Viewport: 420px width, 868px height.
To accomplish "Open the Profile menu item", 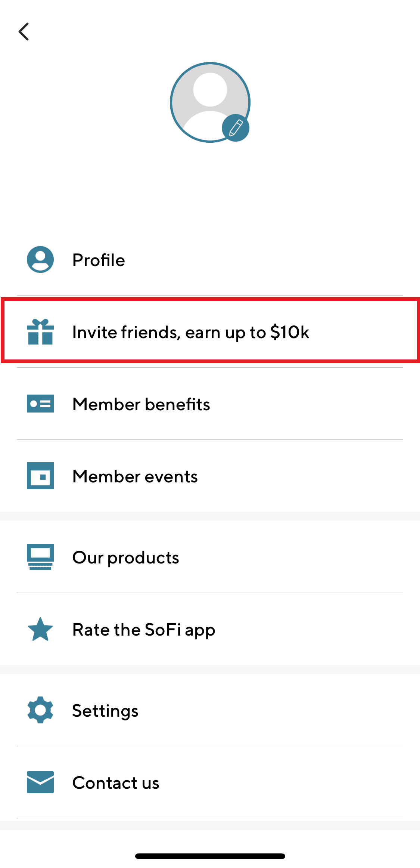I will [99, 260].
